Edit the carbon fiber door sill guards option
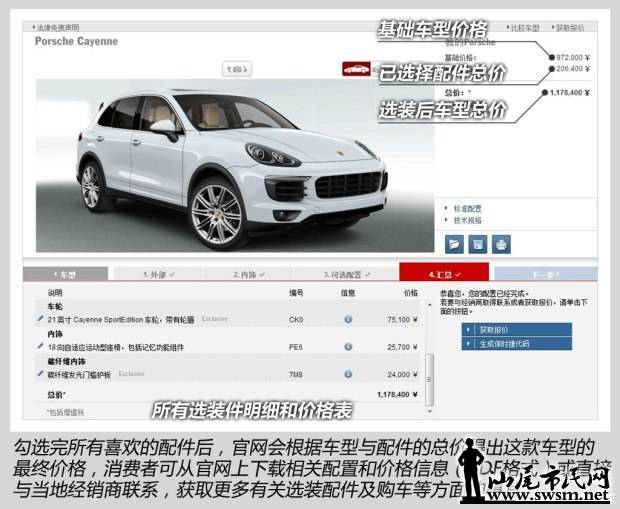The image size is (620, 509). 40,373
